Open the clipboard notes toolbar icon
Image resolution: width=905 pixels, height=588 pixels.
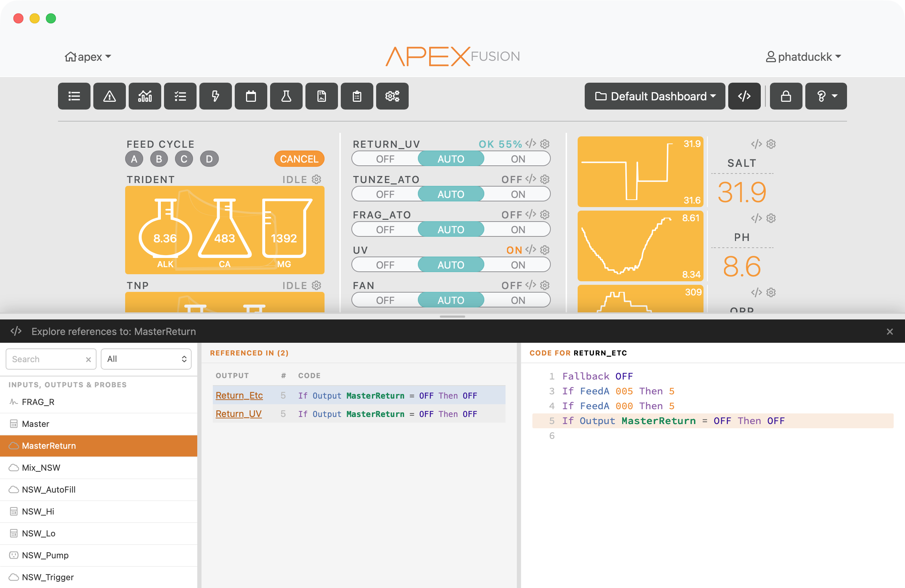(357, 96)
